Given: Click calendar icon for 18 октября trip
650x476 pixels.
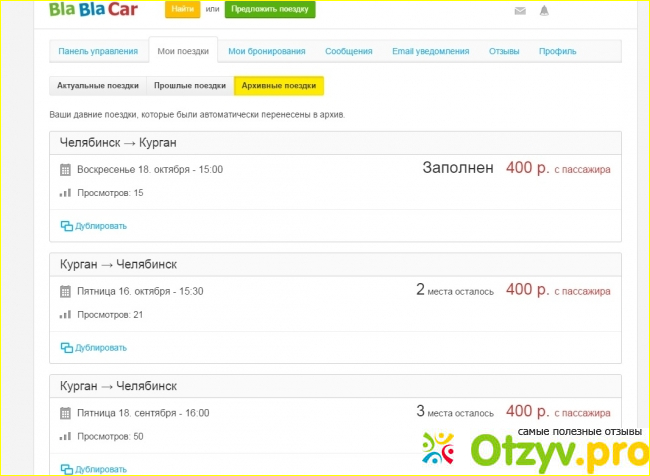Looking at the screenshot, I should pos(66,169).
